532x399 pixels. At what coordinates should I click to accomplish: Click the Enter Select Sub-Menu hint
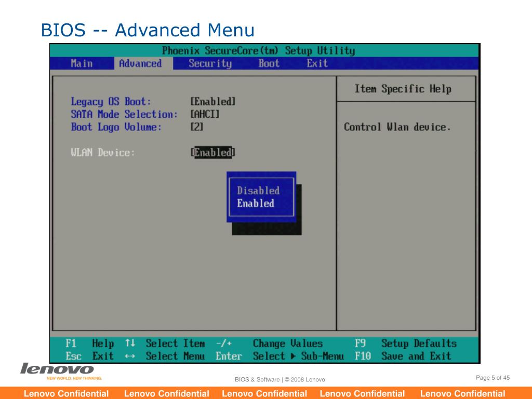[x=280, y=356]
